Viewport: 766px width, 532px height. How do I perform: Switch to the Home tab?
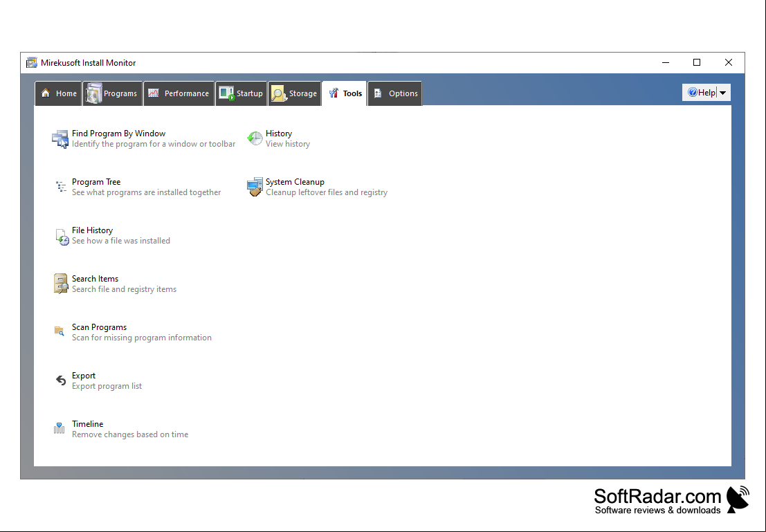pyautogui.click(x=59, y=93)
